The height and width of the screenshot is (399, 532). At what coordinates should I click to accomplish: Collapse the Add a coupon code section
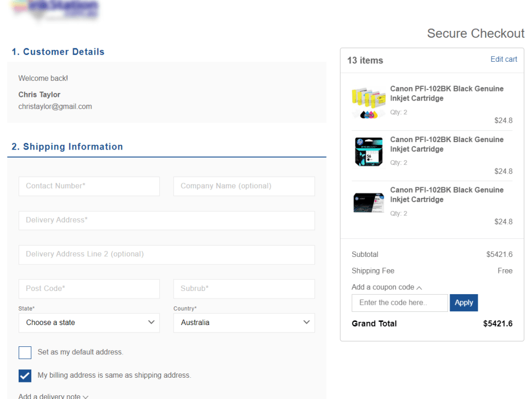(x=387, y=287)
